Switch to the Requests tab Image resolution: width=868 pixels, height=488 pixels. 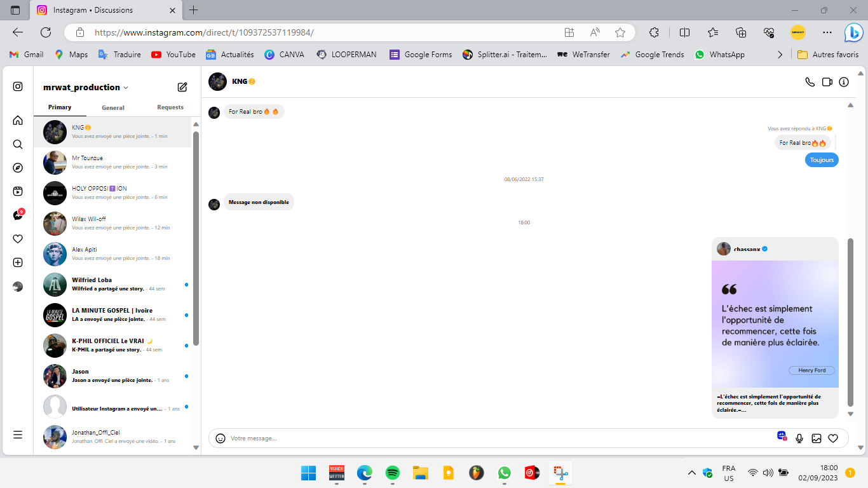(170, 107)
